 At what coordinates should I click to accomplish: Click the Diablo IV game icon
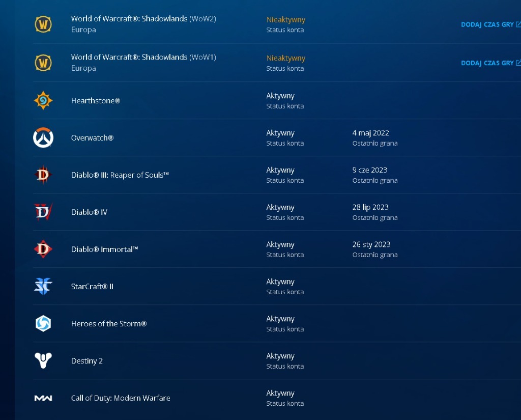coord(43,212)
